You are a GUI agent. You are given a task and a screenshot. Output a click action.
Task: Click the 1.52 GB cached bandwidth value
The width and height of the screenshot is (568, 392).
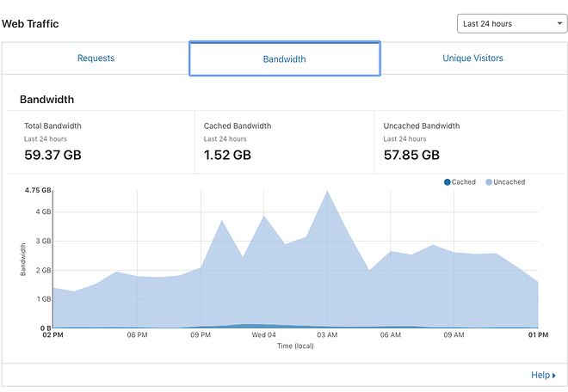[x=227, y=155]
